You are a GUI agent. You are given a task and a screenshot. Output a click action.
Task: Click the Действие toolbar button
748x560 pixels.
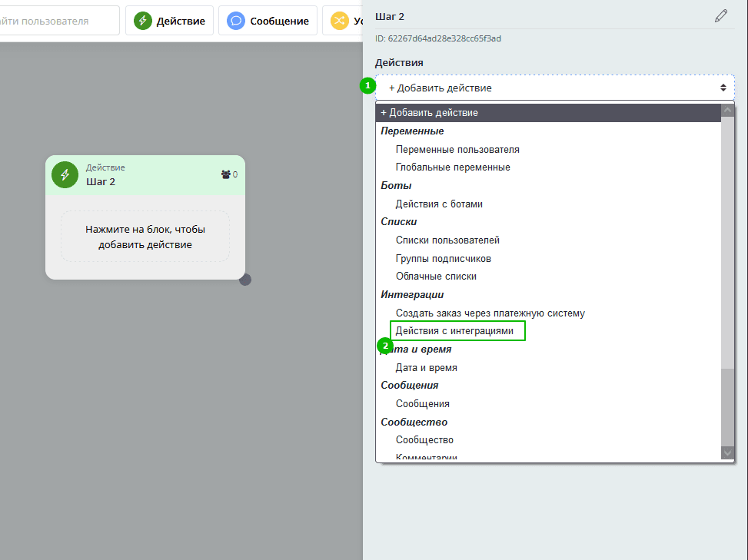coord(170,21)
